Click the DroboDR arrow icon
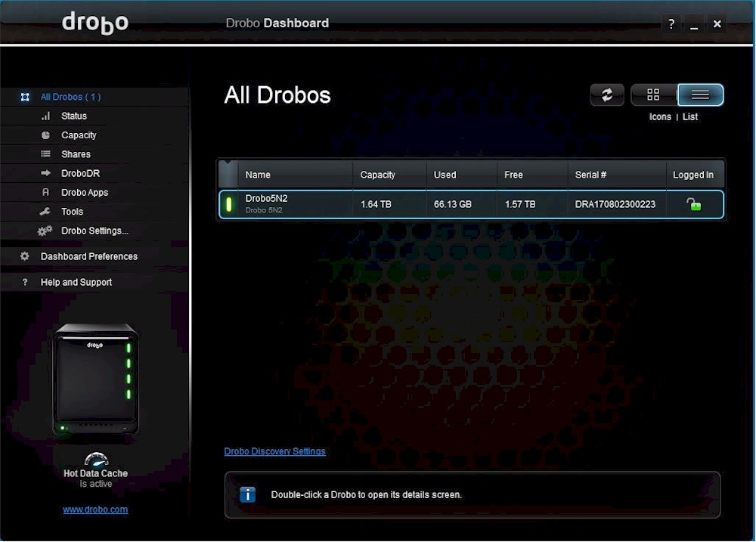 [x=46, y=173]
